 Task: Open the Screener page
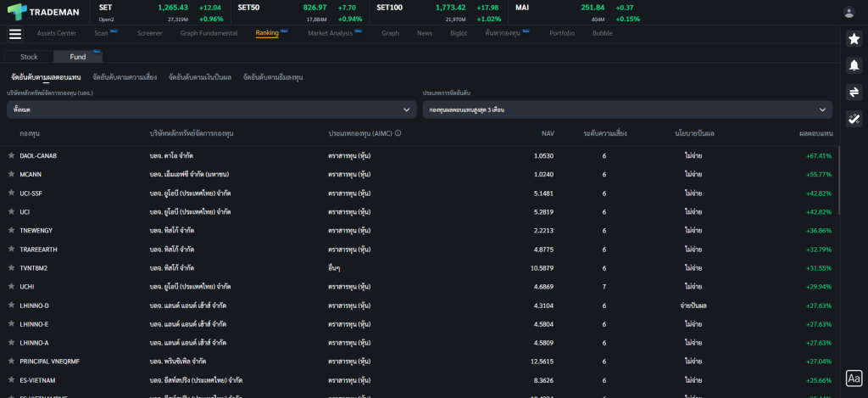[x=150, y=33]
